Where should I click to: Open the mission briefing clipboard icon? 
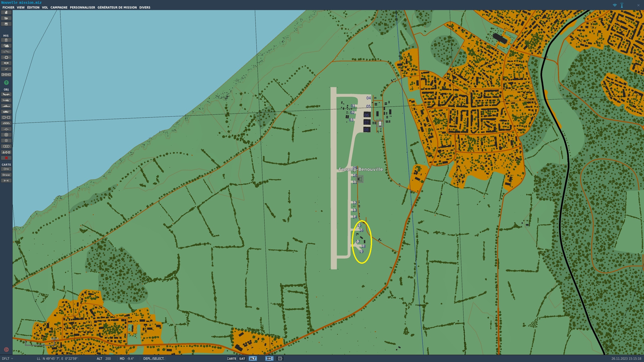(6, 40)
